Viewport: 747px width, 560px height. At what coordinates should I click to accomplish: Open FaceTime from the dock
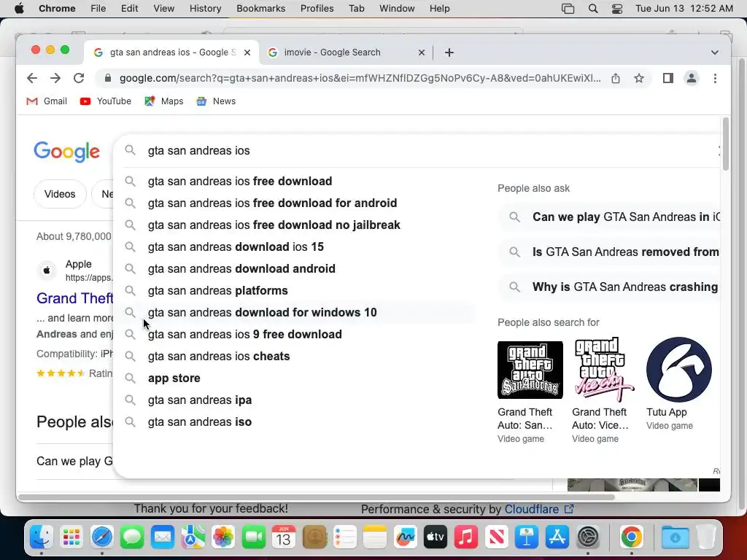(x=253, y=537)
